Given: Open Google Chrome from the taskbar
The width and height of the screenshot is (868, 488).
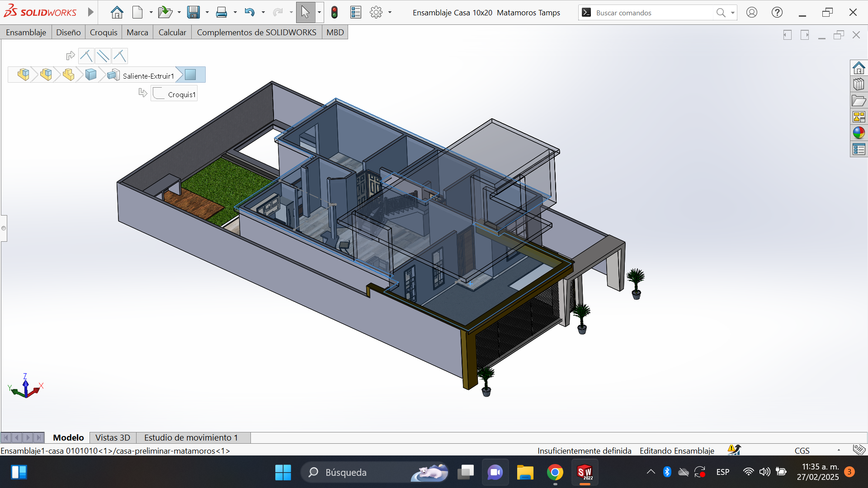Looking at the screenshot, I should [x=555, y=472].
